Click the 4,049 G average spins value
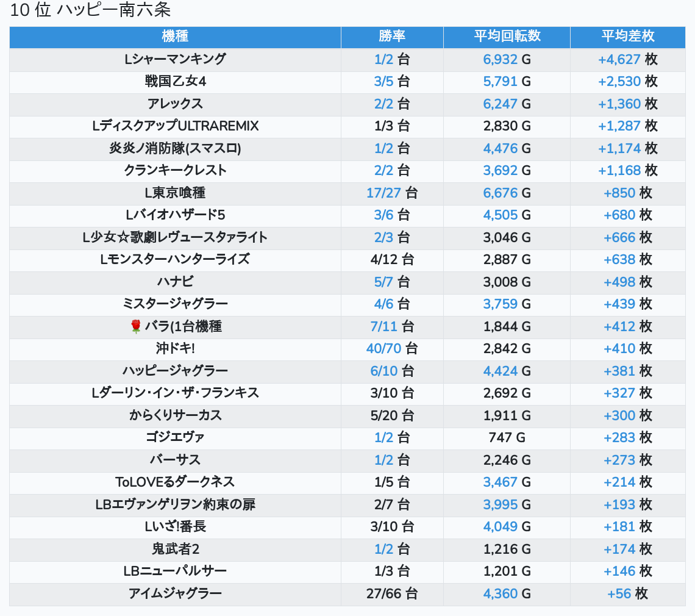The image size is (695, 616). click(x=507, y=527)
